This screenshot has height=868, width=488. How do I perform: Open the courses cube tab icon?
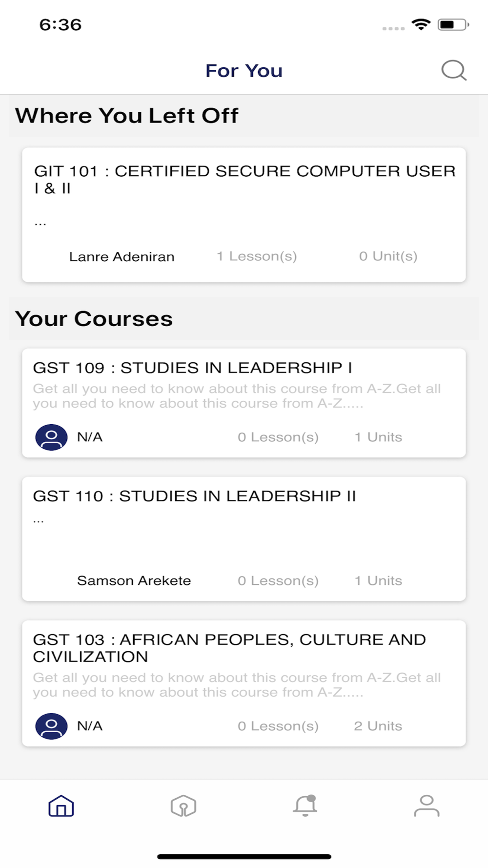tap(183, 806)
